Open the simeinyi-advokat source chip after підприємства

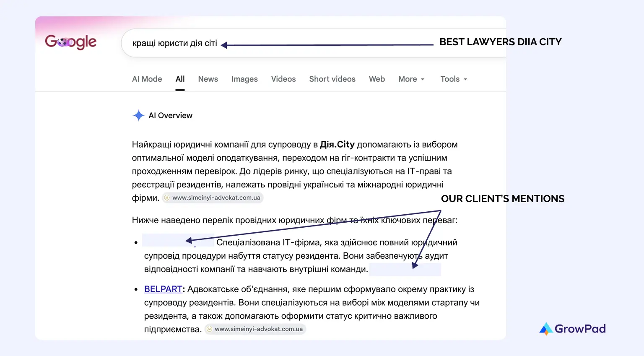[255, 329]
